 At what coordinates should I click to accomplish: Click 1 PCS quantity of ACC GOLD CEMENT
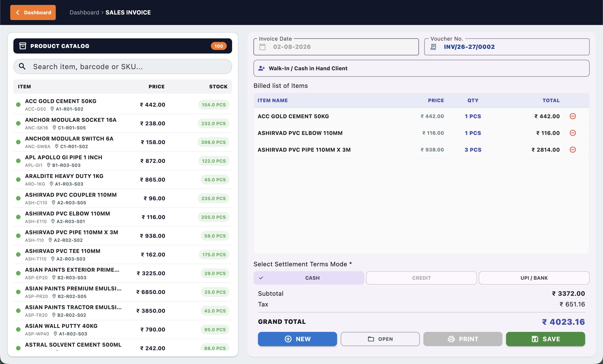pyautogui.click(x=473, y=116)
